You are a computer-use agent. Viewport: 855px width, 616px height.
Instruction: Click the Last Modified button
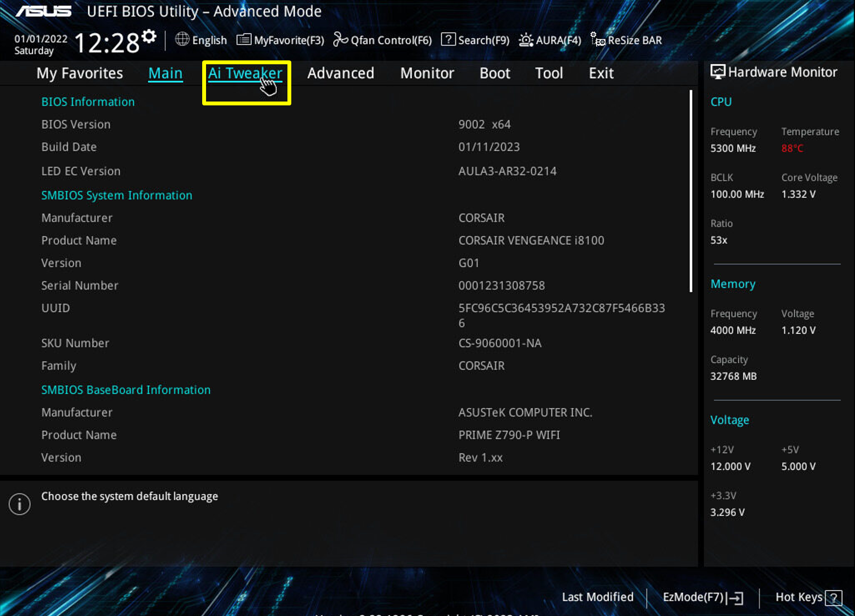(598, 597)
